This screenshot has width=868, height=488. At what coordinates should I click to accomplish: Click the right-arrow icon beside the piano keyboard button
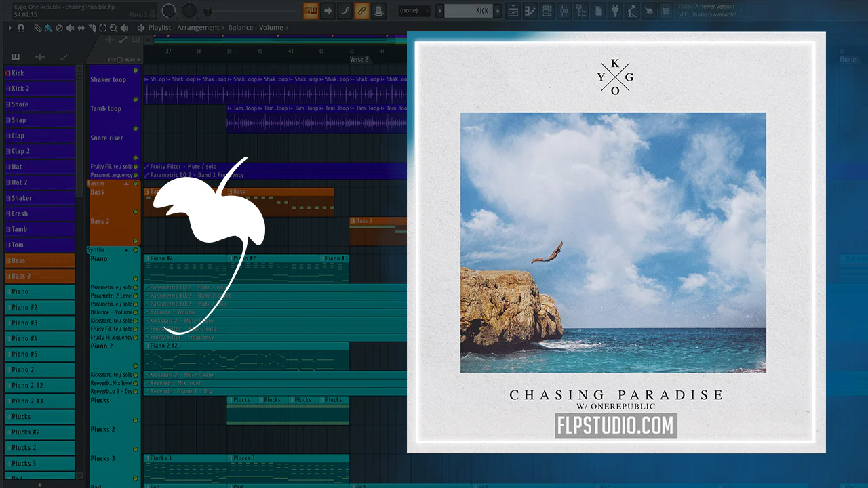click(328, 10)
